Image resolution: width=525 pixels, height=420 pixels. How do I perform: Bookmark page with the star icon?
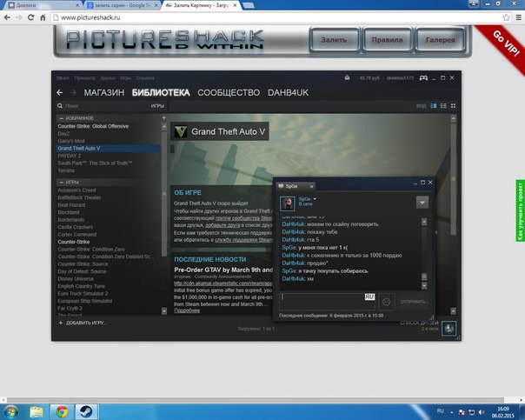506,17
